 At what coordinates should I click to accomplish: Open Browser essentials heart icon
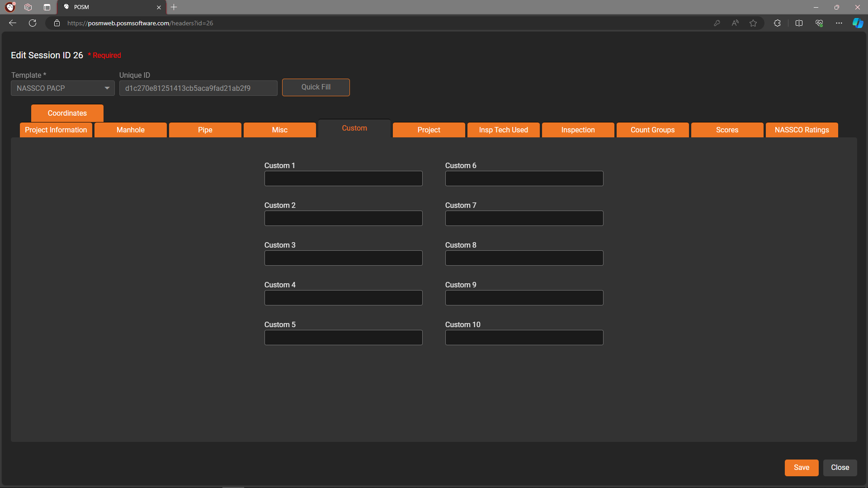click(x=819, y=23)
